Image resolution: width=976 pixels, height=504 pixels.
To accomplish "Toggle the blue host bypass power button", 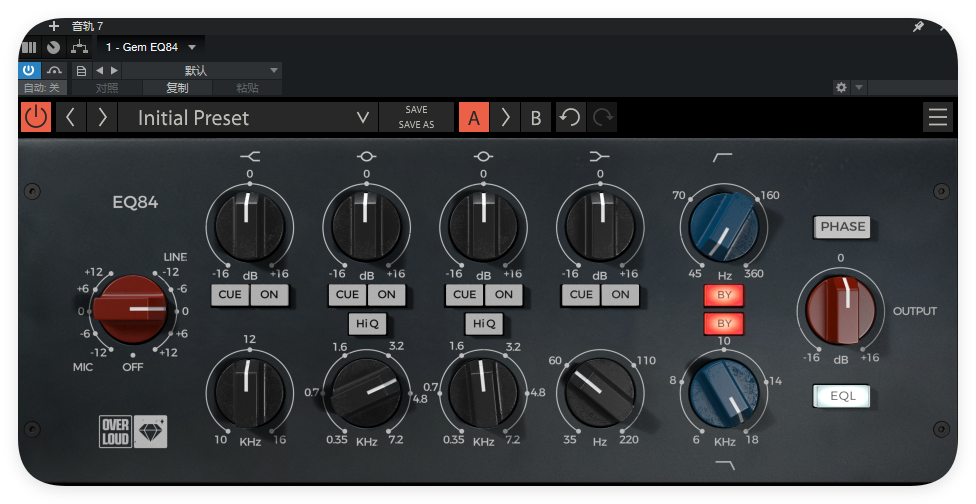I will 29,70.
